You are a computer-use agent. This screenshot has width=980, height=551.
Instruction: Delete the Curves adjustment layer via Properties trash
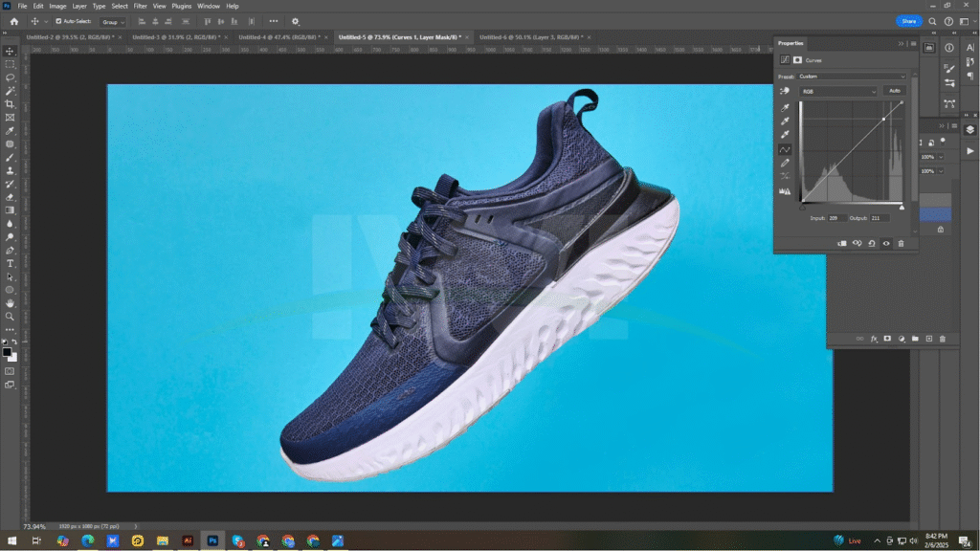click(902, 244)
